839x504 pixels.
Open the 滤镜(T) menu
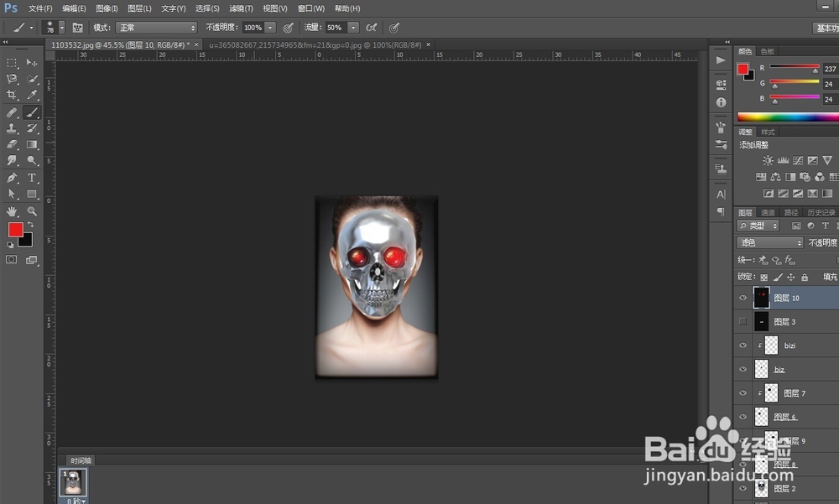[242, 8]
